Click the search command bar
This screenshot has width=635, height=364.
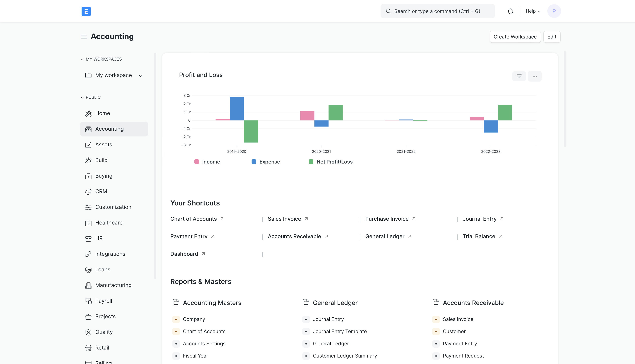[x=437, y=11]
